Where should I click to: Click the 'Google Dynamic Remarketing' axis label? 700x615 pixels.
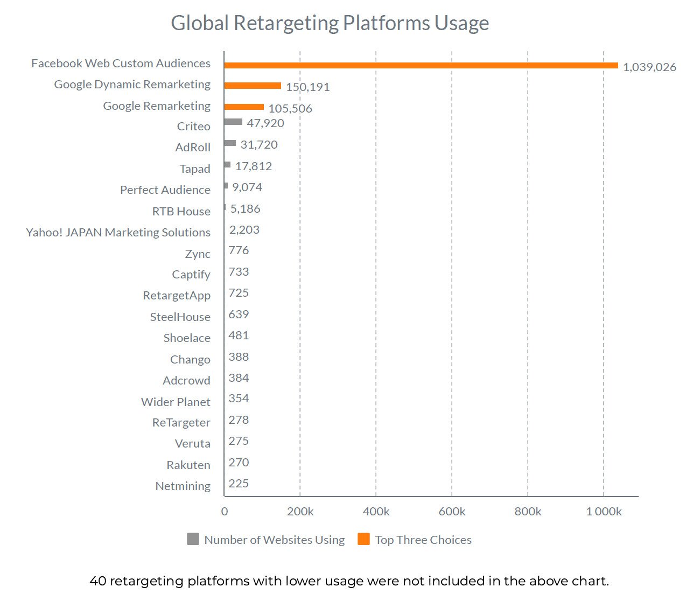[132, 85]
